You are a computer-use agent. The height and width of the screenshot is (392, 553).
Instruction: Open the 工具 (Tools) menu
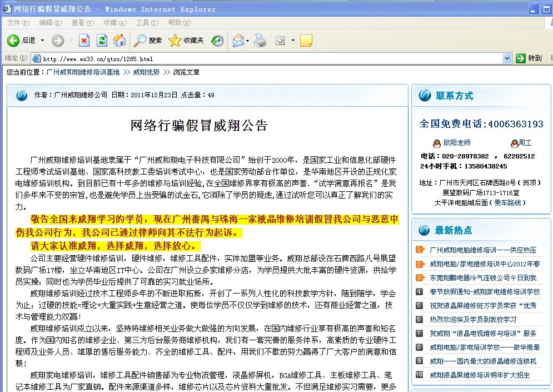(x=147, y=23)
